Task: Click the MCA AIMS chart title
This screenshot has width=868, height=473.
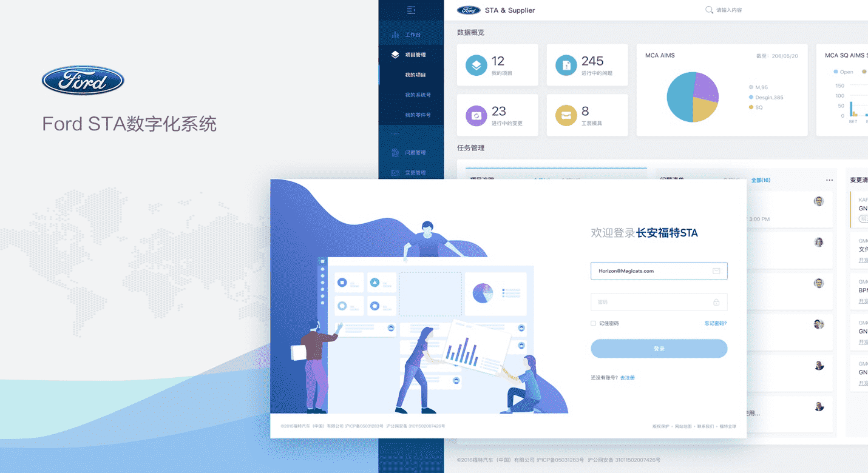Action: 660,55
